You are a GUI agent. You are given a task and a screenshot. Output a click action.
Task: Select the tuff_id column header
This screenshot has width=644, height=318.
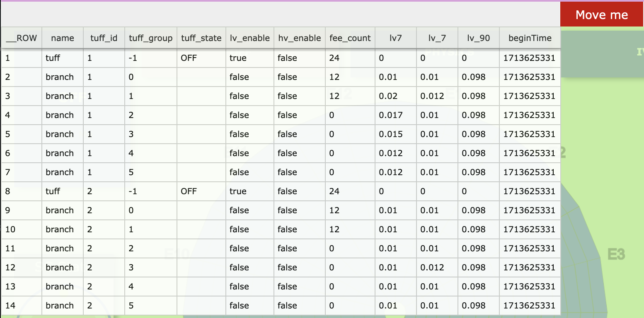[104, 38]
